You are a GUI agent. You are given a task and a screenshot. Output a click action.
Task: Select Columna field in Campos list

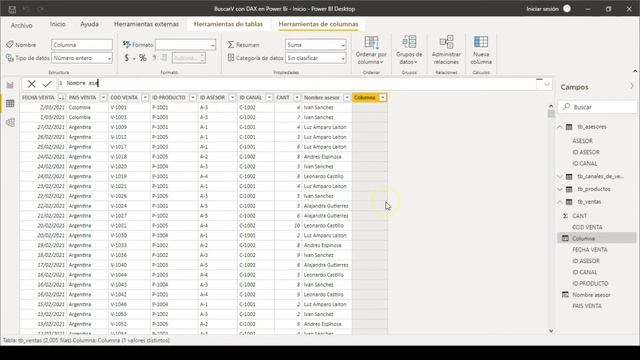coord(583,238)
